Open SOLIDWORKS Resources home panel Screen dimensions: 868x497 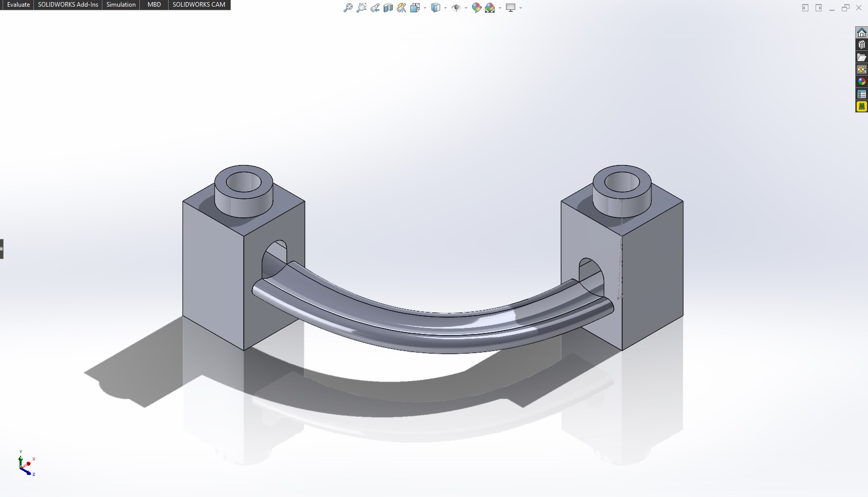tap(862, 32)
